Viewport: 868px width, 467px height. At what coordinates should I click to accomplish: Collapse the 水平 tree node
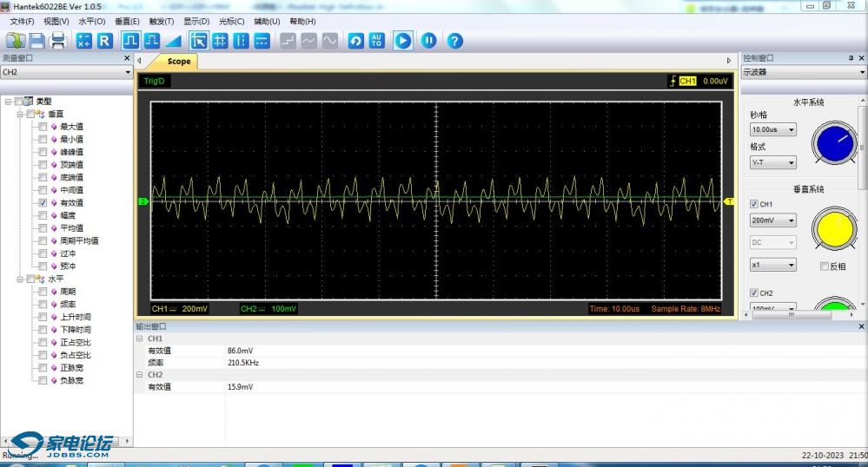20,279
